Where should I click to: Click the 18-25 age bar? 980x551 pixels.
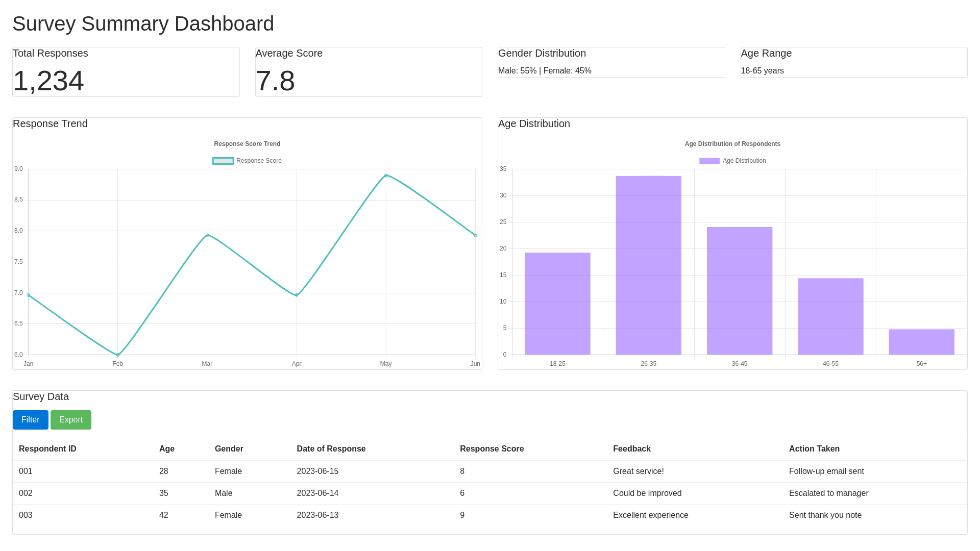pyautogui.click(x=557, y=304)
